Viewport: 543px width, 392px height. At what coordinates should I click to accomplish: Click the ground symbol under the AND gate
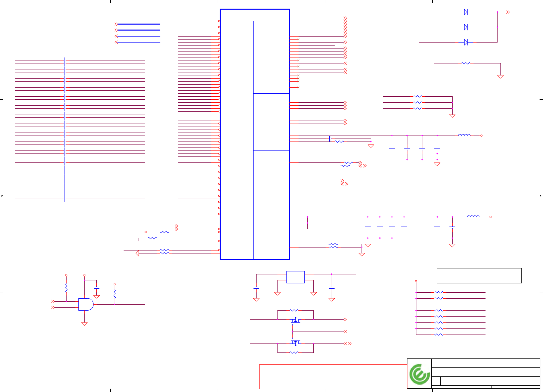[84, 324]
